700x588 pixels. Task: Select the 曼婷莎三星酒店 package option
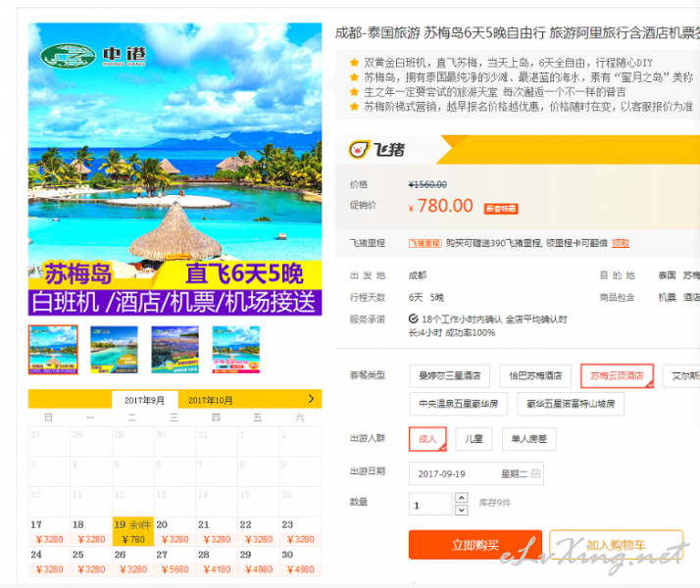pos(450,376)
